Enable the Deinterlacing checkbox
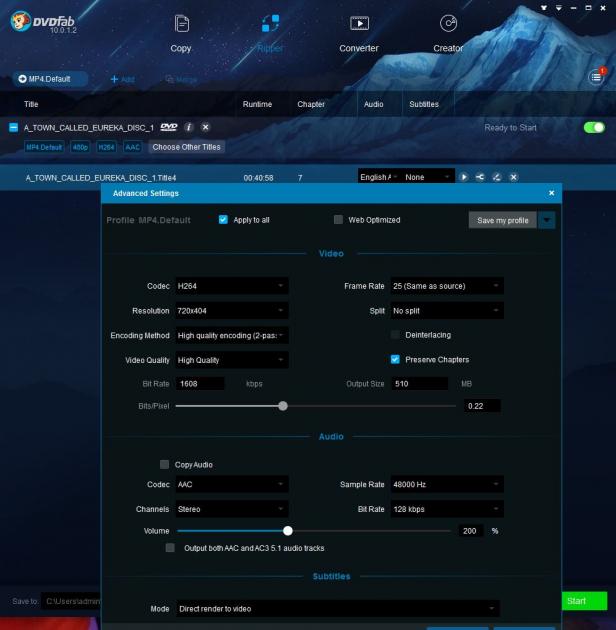616x630 pixels. point(395,335)
